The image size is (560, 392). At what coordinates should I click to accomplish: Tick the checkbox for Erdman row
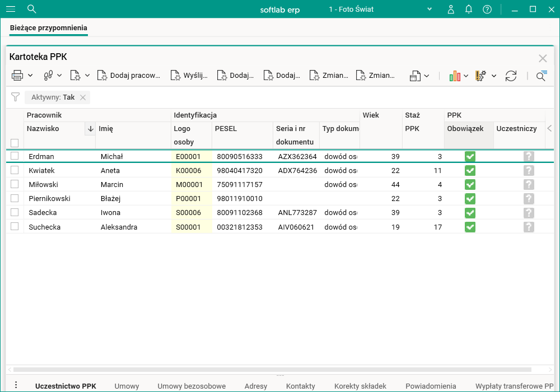click(x=15, y=156)
